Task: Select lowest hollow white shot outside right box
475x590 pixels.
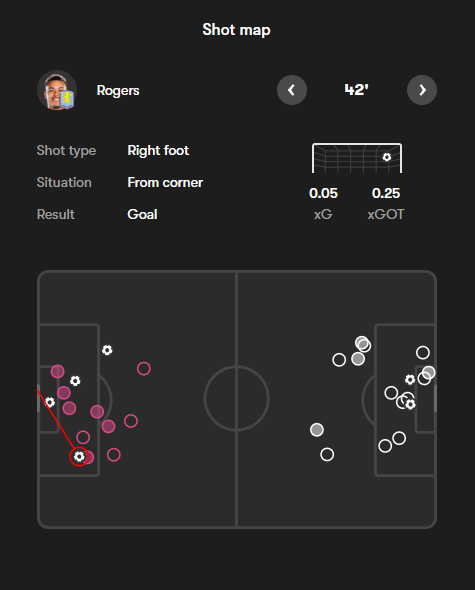Action: click(327, 455)
